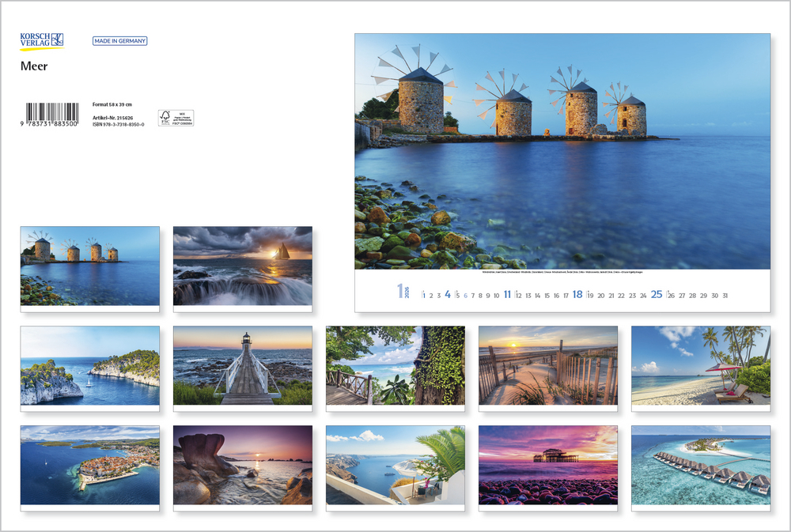The width and height of the screenshot is (791, 532).
Task: Select the aerial island town thumbnail
Action: pyautogui.click(x=89, y=465)
